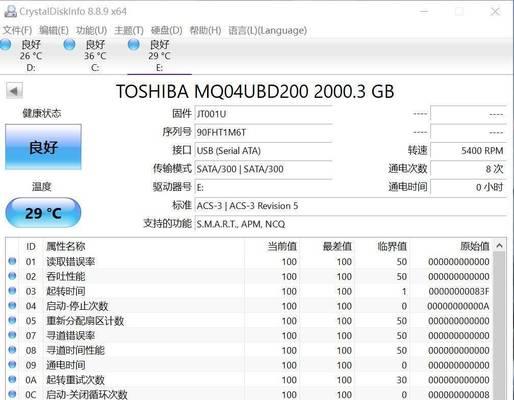Click the power on hours field 0 小时
The image size is (514, 400).
pos(469,187)
